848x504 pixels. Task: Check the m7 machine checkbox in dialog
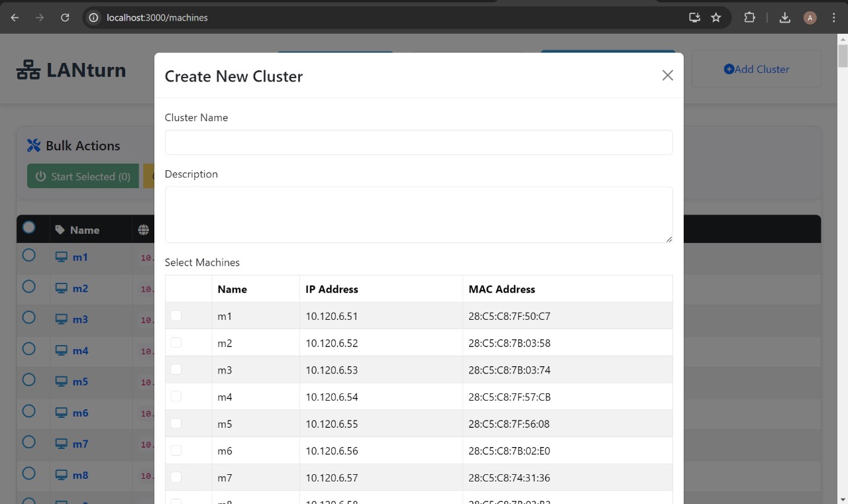point(176,477)
